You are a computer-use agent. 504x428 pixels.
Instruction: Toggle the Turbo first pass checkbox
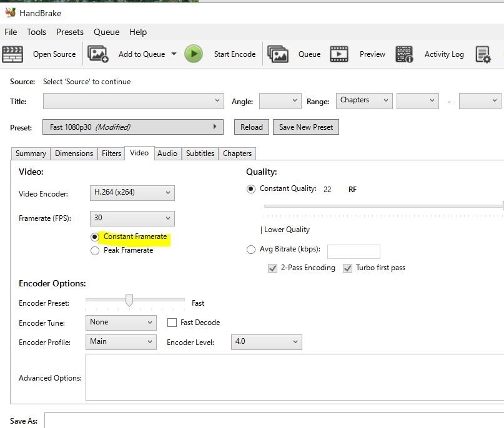point(347,268)
